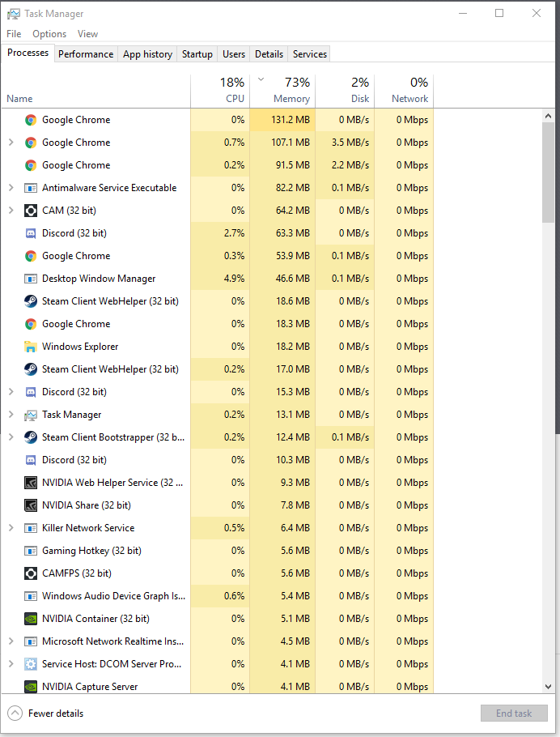Click the Steam Client Bootstrapper icon
This screenshot has width=560, height=737.
pyautogui.click(x=31, y=437)
